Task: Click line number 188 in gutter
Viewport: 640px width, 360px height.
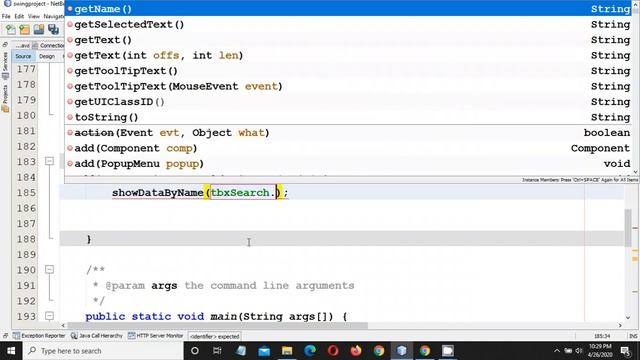Action: pos(26,239)
